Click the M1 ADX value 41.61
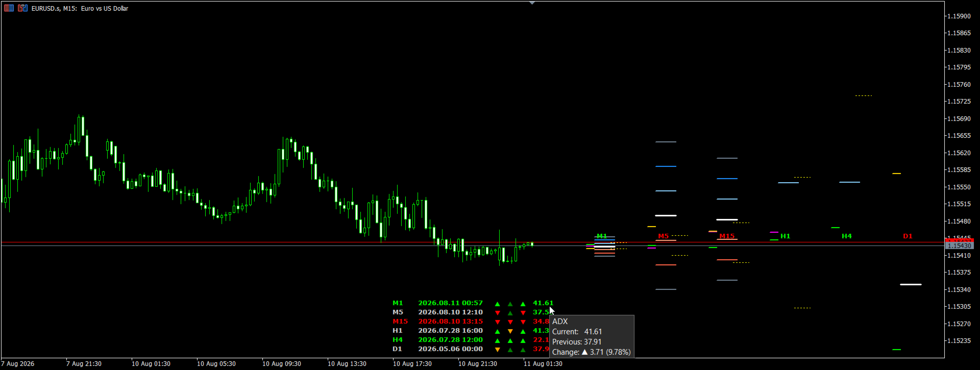The image size is (980, 370). tap(543, 303)
